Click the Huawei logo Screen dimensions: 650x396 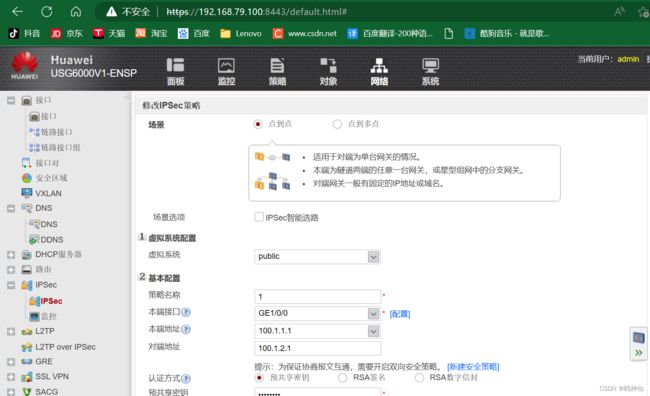tap(24, 66)
